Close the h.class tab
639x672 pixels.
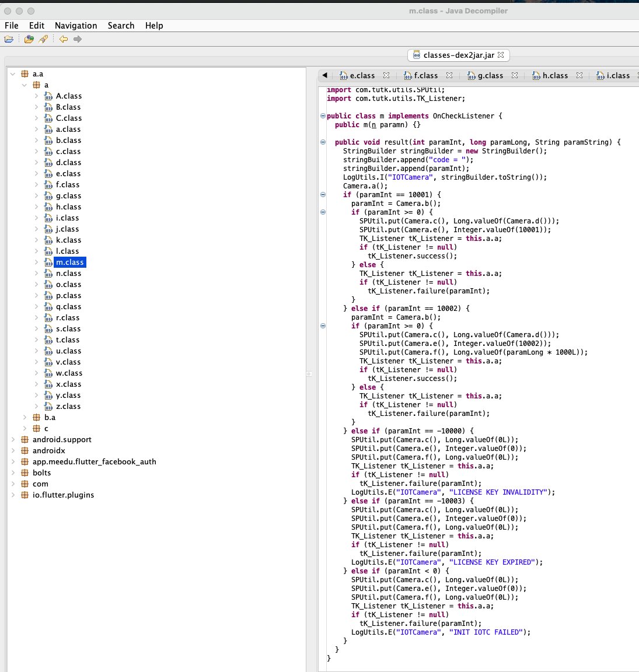[579, 75]
